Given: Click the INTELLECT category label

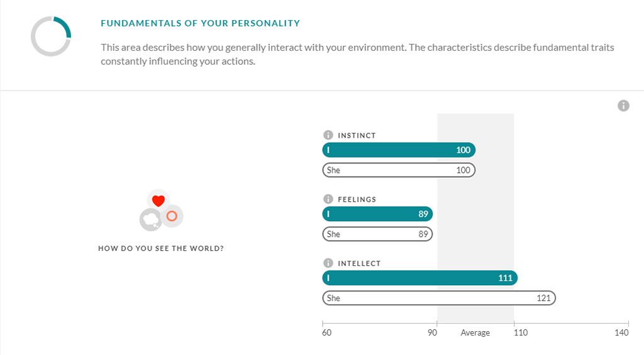Looking at the screenshot, I should pos(359,263).
